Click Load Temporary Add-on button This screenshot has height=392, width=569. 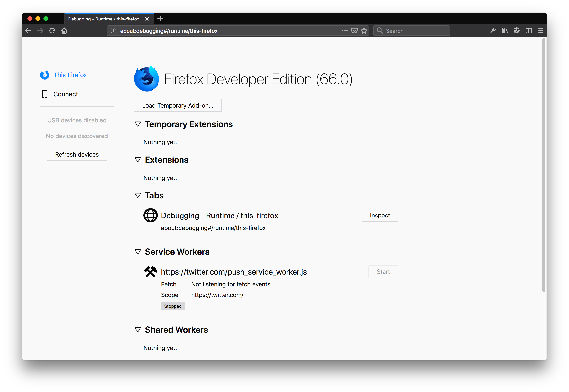click(178, 106)
